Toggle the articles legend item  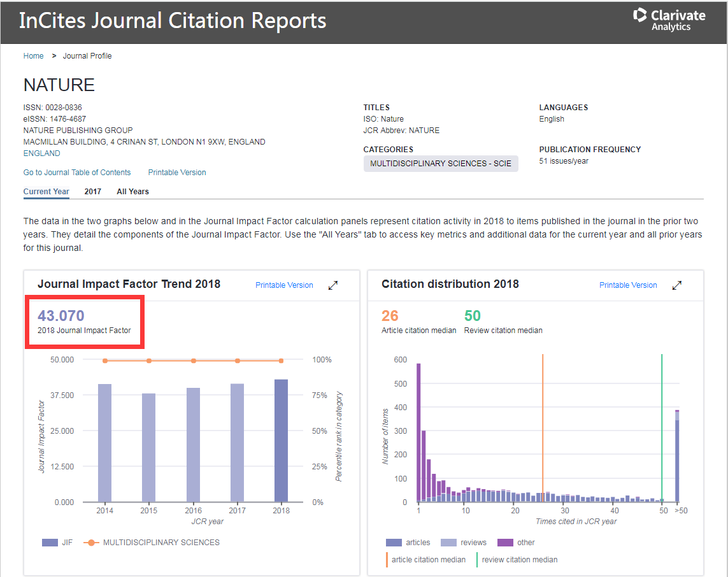(408, 543)
